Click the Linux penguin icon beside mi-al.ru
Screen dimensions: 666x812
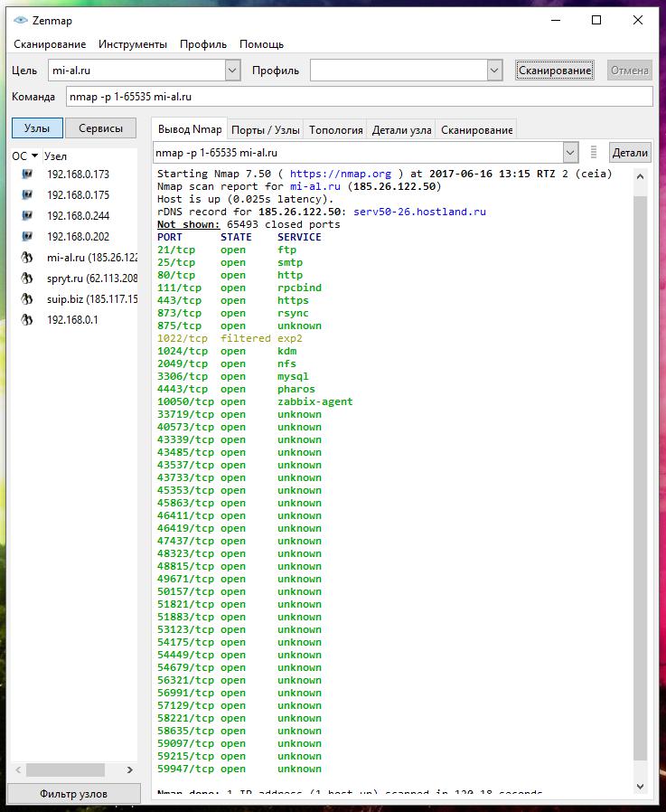[27, 258]
